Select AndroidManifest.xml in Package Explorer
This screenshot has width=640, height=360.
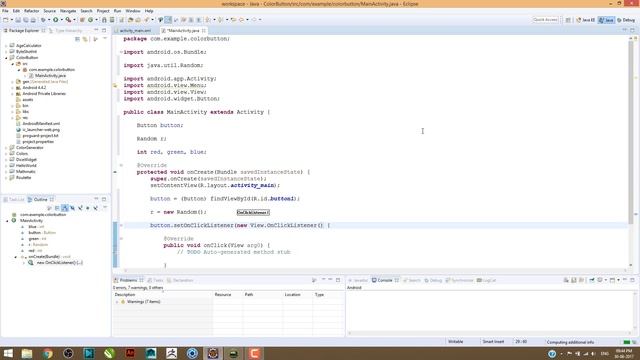(x=41, y=124)
